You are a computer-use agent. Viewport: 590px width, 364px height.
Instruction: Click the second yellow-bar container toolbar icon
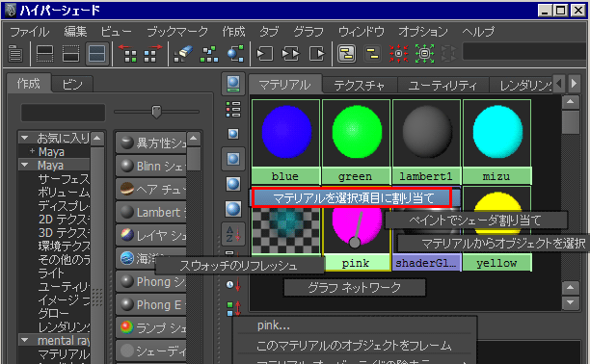tap(372, 54)
